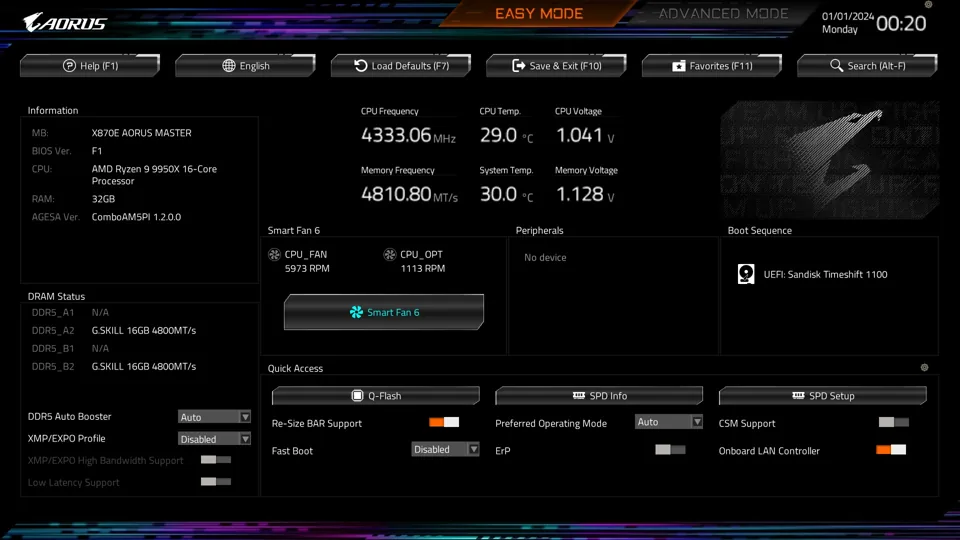
Task: Click the Quick Access settings gear icon
Action: click(x=924, y=368)
